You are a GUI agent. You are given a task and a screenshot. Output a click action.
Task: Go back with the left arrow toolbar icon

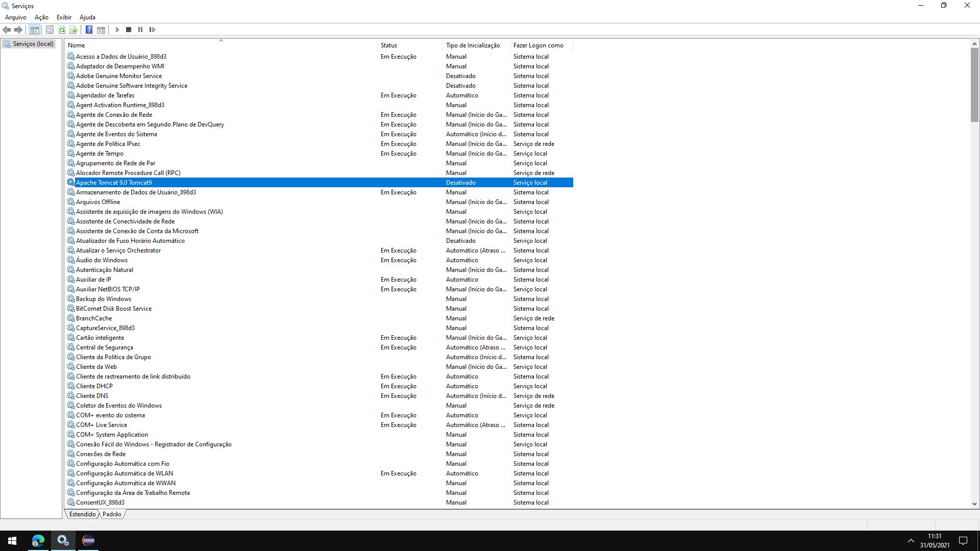tap(7, 30)
